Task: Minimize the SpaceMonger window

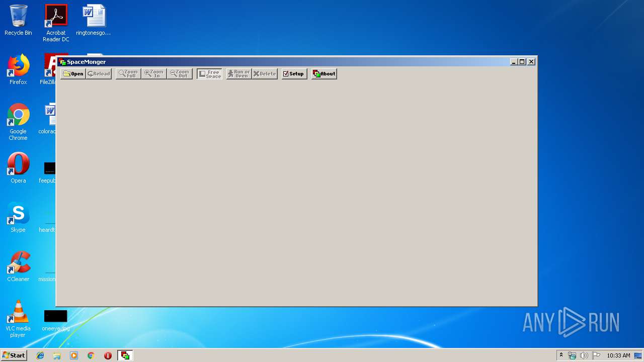Action: pyautogui.click(x=514, y=62)
